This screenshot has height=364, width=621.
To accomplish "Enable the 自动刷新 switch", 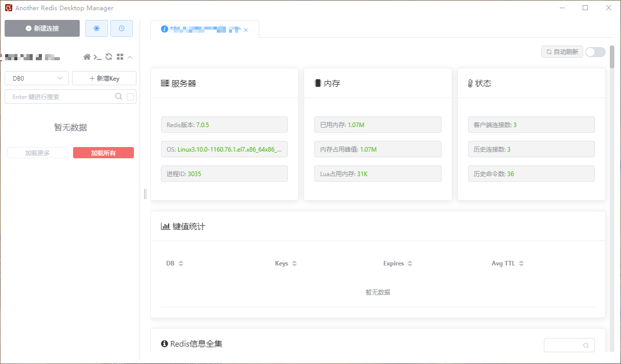I will click(x=594, y=52).
